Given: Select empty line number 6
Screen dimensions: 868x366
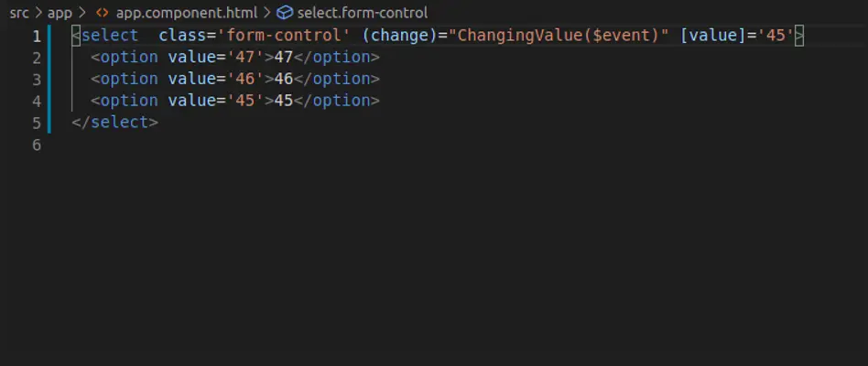Looking at the screenshot, I should pos(37,145).
